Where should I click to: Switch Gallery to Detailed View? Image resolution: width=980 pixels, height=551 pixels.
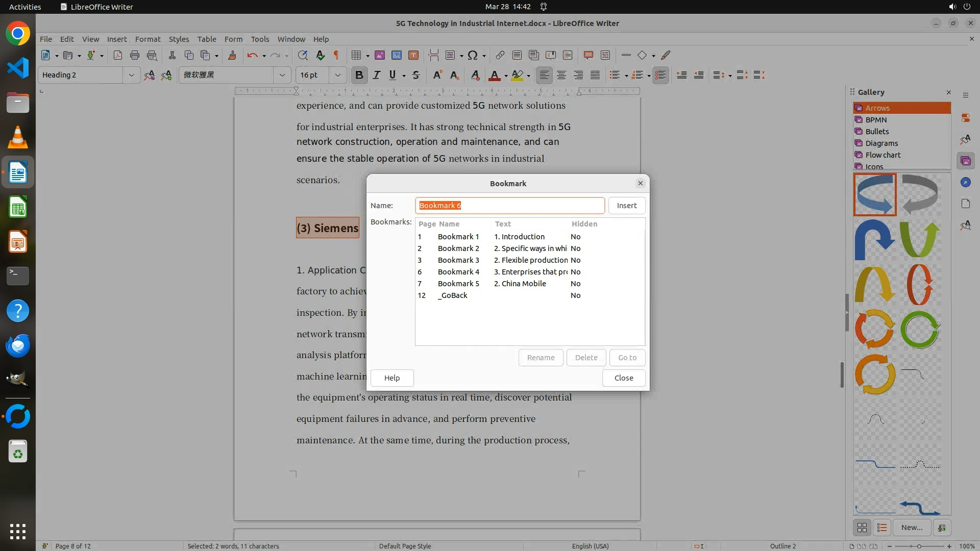pos(881,528)
